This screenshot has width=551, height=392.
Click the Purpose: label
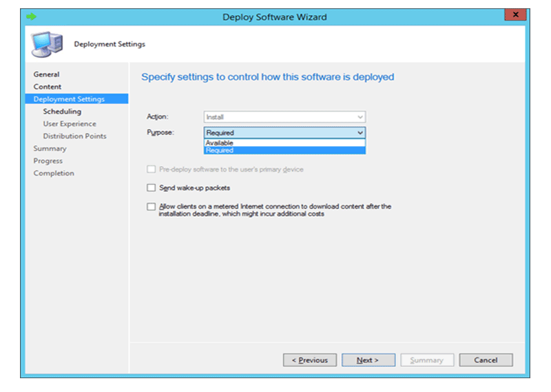pos(160,132)
